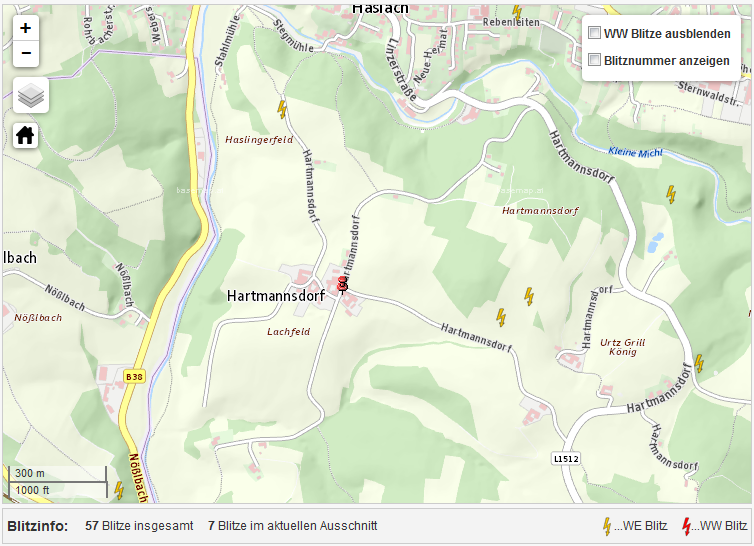
Task: Click the yellow WE Blitz legend icon
Action: [606, 526]
